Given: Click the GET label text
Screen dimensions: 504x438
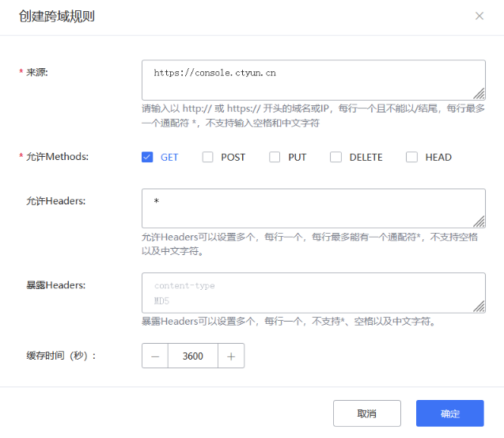Looking at the screenshot, I should pos(169,158).
